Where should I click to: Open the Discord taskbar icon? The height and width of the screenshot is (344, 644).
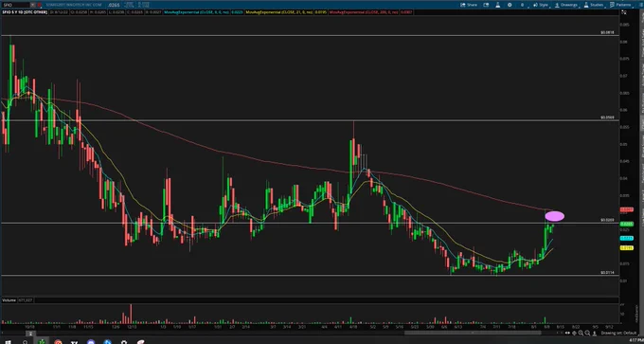(91, 341)
